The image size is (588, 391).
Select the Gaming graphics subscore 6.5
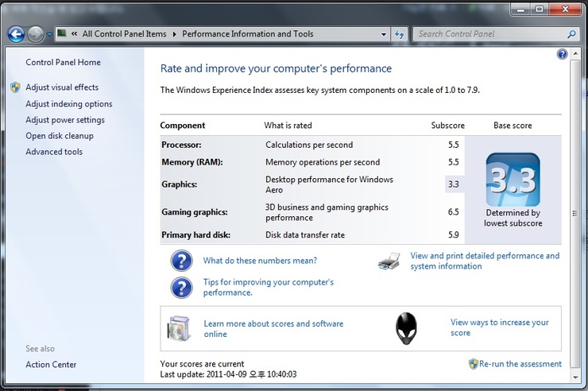coord(454,212)
